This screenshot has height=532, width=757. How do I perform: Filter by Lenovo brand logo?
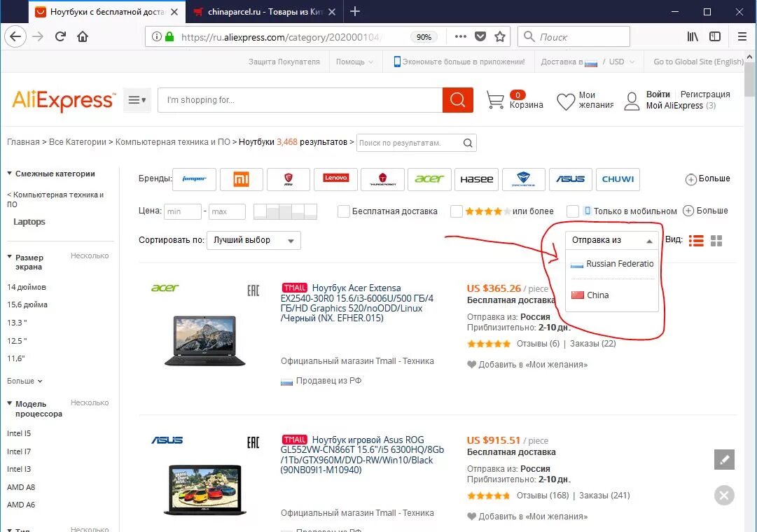tap(335, 180)
